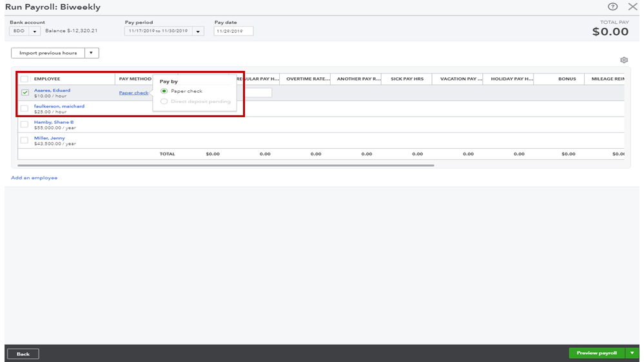Open the pay period dropdown arrow
644x362 pixels.
(x=198, y=31)
